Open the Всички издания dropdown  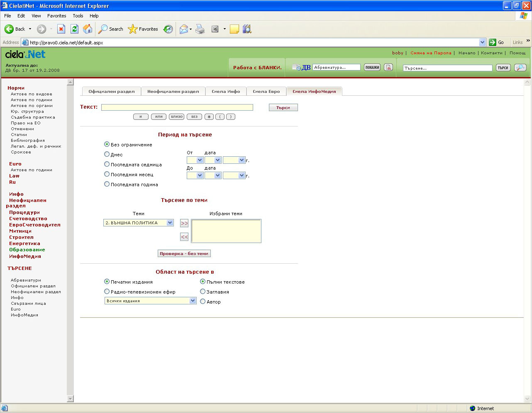[x=150, y=301]
